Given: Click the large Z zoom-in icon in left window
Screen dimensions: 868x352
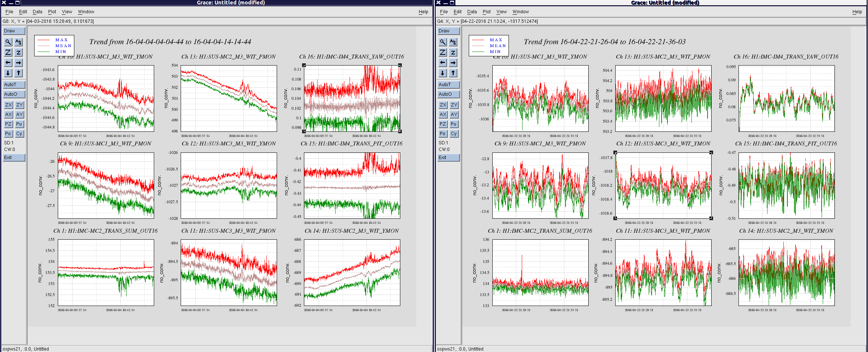Looking at the screenshot, I should coord(8,52).
